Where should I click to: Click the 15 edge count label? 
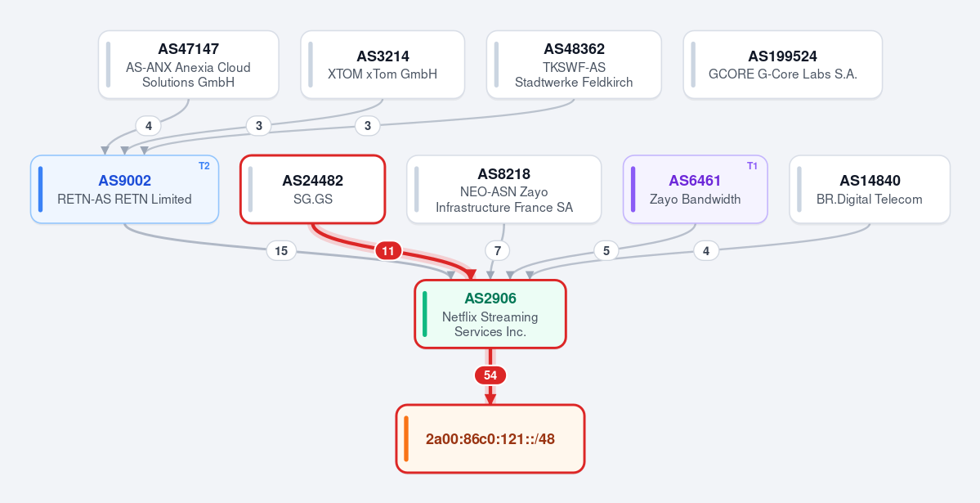point(281,251)
